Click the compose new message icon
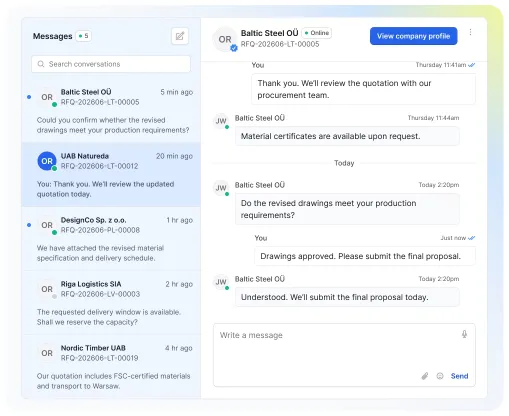The image size is (509, 416). (x=180, y=36)
